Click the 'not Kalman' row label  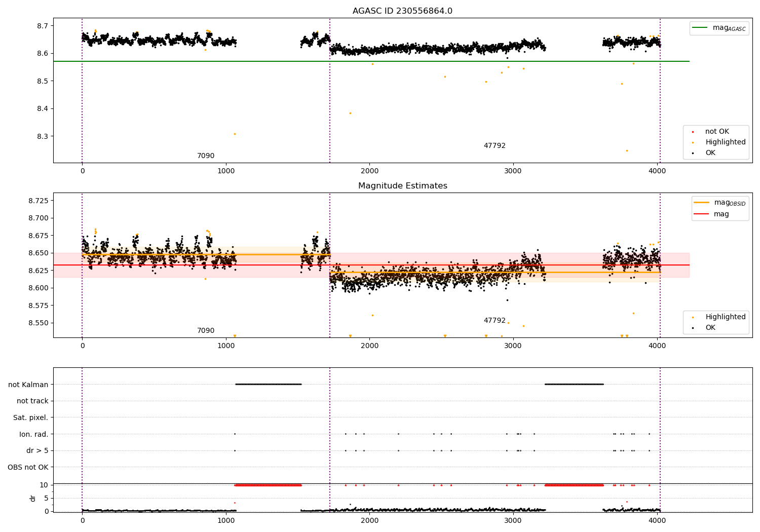click(28, 385)
